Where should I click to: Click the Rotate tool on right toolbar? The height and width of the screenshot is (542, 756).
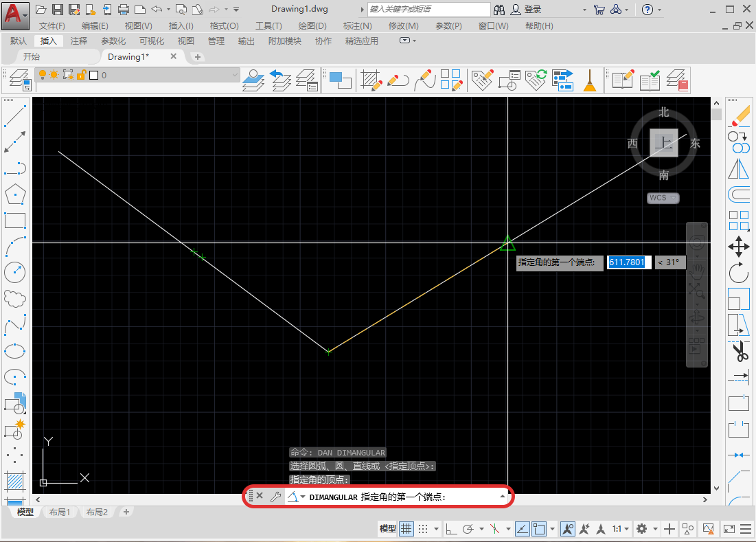(x=739, y=273)
